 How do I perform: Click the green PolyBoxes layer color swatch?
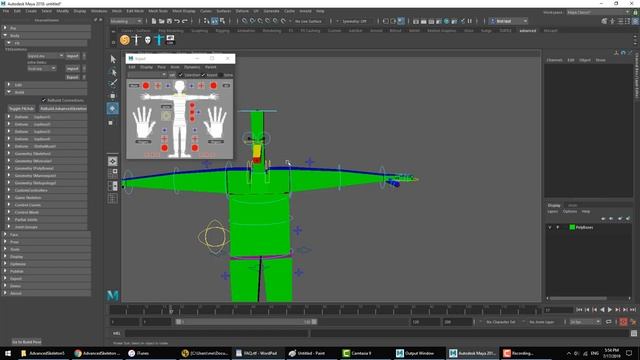pos(572,227)
